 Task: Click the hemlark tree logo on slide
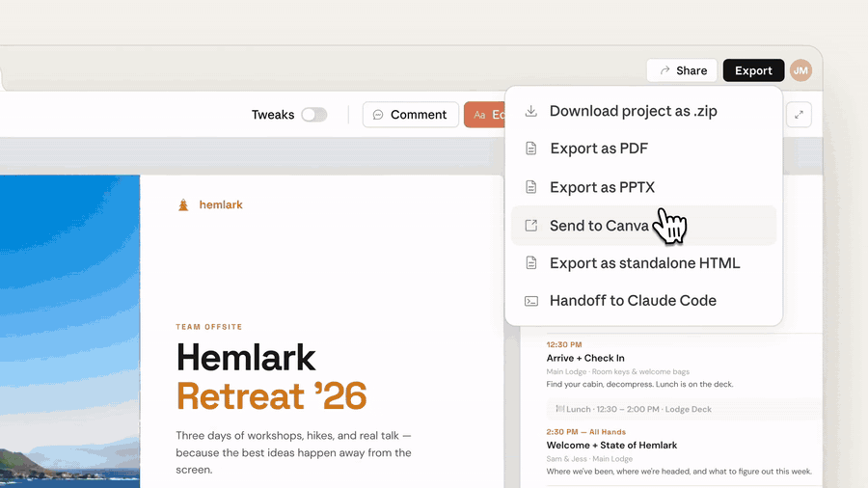183,204
